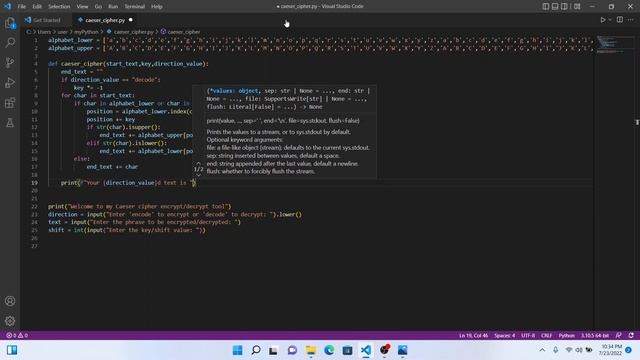Screen dimensions: 640x360
Task: Click myPython folder in breadcrumb
Action: (86, 31)
